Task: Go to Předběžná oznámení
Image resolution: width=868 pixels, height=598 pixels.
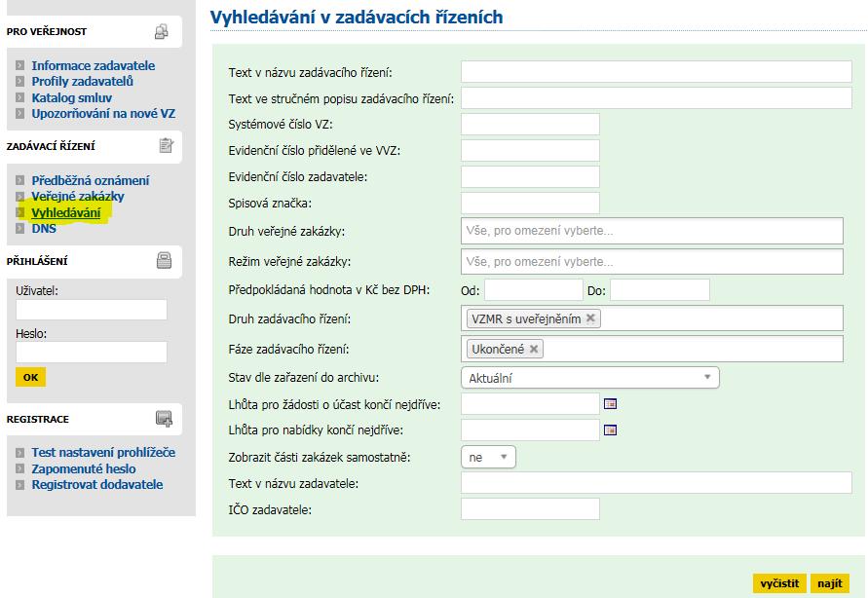Action: [91, 180]
